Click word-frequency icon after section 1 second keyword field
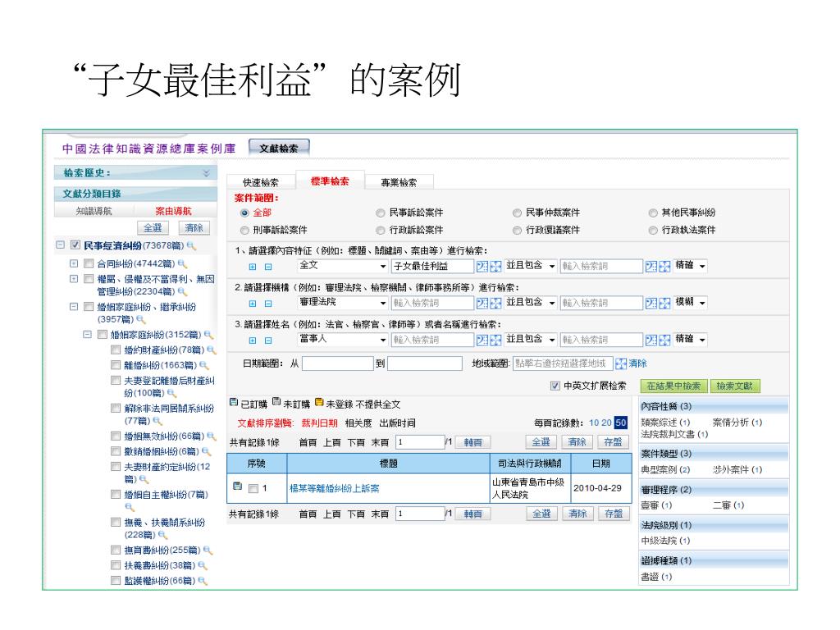The width and height of the screenshot is (840, 630). click(651, 267)
